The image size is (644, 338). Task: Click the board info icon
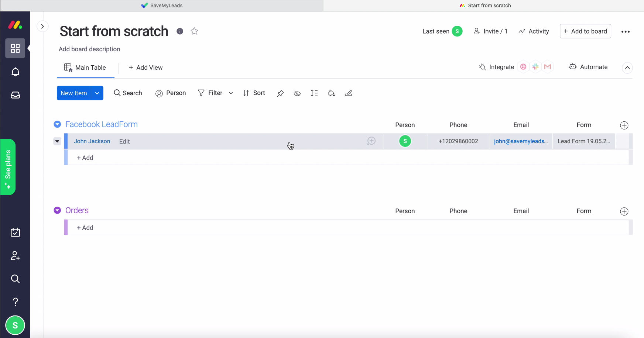180,31
